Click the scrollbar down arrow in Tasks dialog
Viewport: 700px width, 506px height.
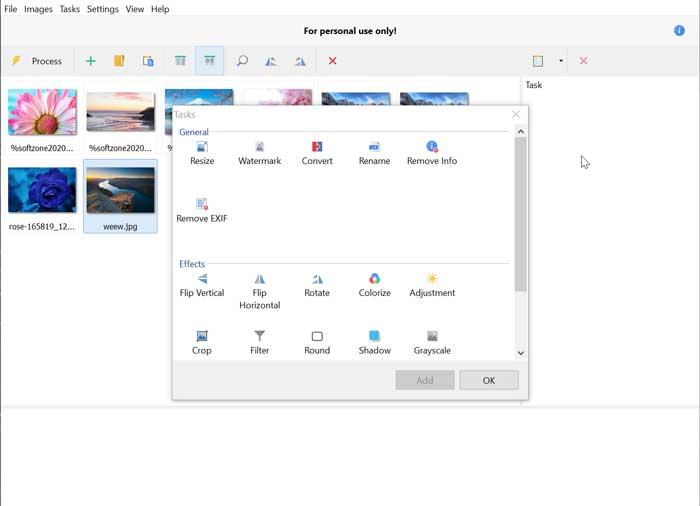(521, 353)
